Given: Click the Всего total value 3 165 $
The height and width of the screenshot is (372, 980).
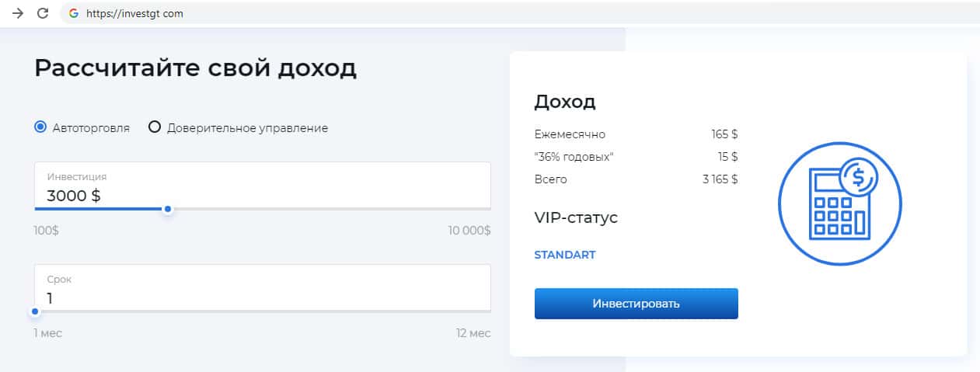Looking at the screenshot, I should tap(720, 179).
